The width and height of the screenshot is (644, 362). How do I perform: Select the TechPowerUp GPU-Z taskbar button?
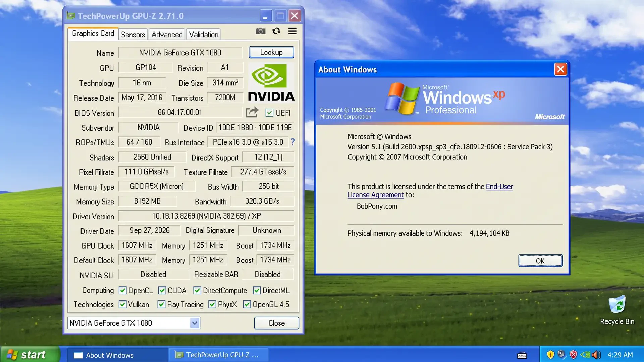tap(219, 355)
